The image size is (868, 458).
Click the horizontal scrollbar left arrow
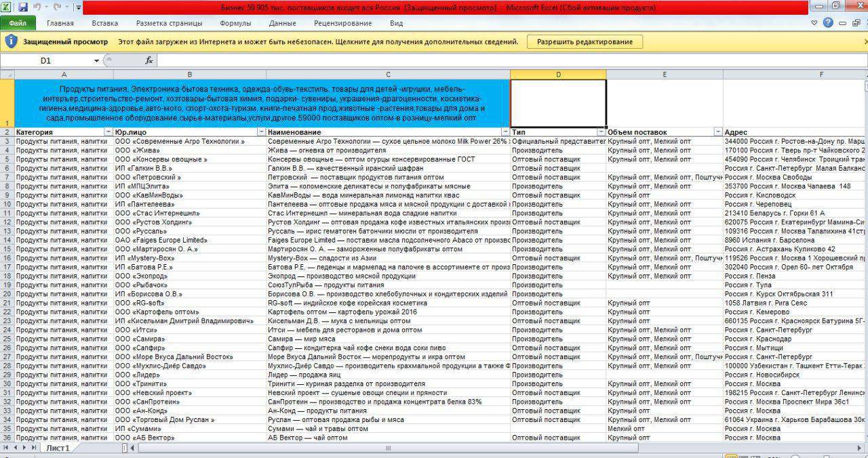(134, 448)
